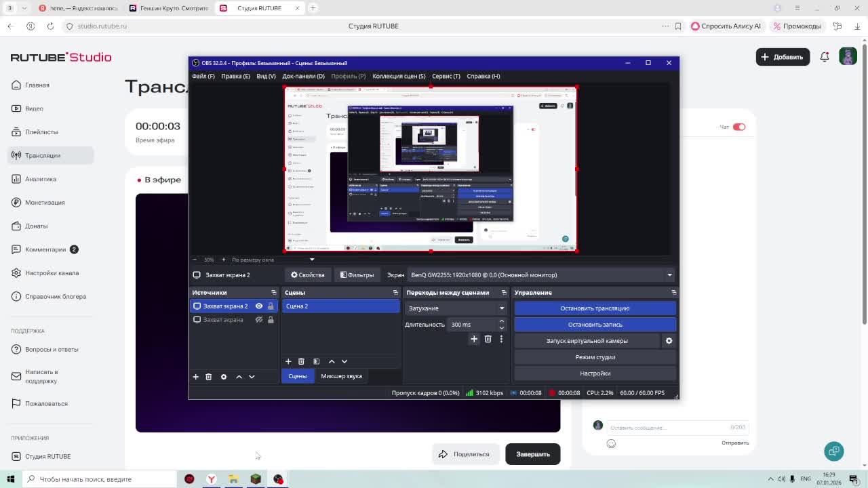Move scene down in Scenes panel

(344, 361)
